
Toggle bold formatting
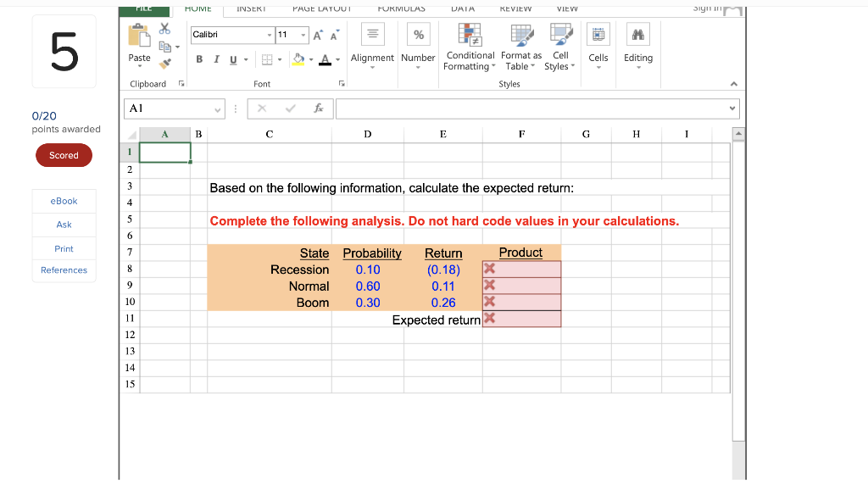[x=199, y=59]
